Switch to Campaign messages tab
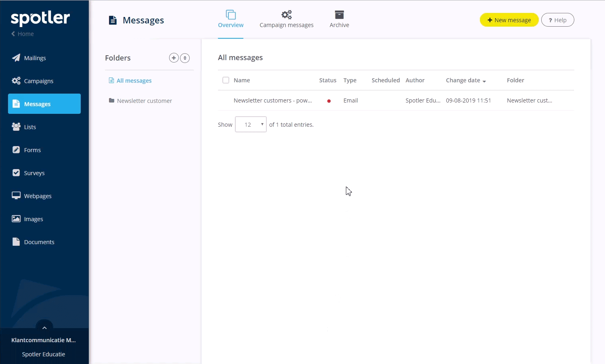Screen dimensions: 605x364 coord(286,19)
